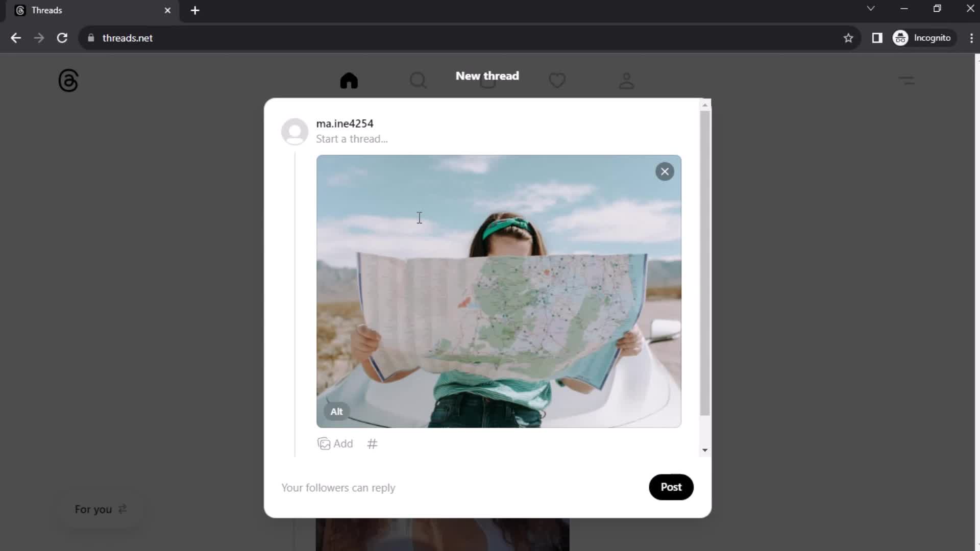Viewport: 980px width, 551px height.
Task: Click the hamburger menu icon top right
Action: pos(906,80)
